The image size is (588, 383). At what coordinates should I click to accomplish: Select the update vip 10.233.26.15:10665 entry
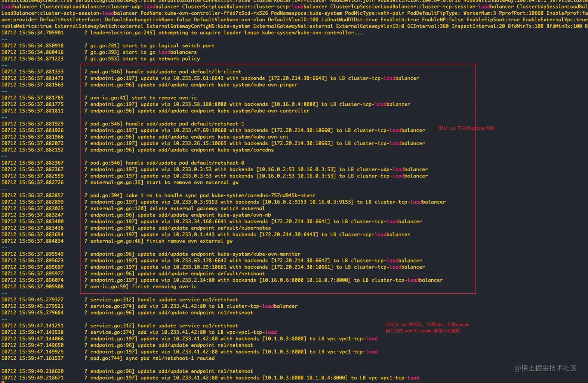[213, 143]
